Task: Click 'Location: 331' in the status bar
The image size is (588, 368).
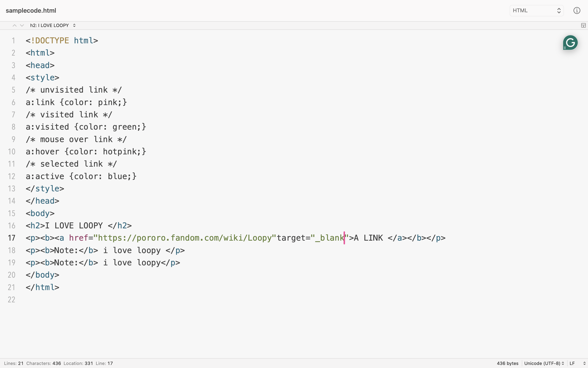Action: tap(78, 363)
